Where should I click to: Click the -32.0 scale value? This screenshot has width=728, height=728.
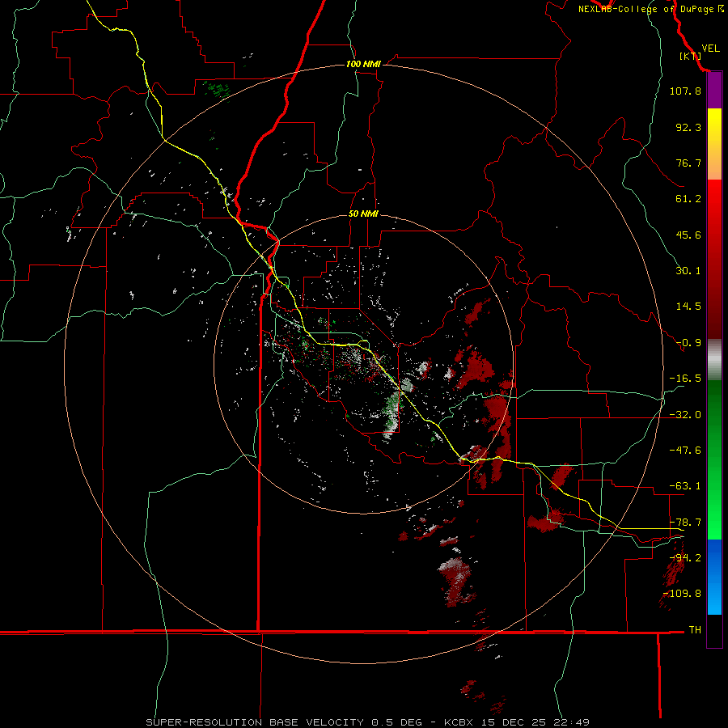685,415
